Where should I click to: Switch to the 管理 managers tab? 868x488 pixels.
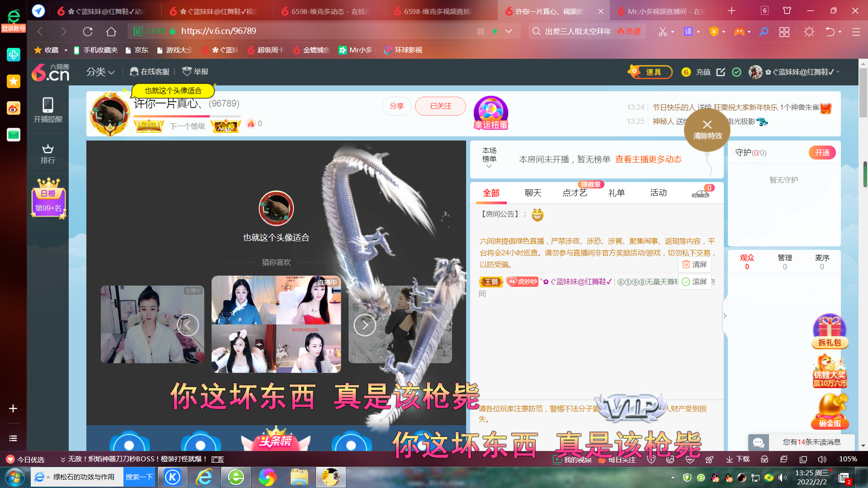click(785, 262)
